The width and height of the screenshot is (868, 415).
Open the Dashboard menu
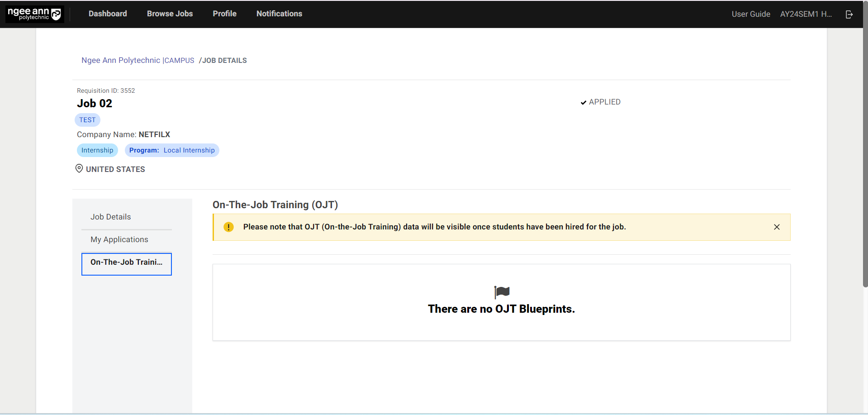pyautogui.click(x=108, y=14)
